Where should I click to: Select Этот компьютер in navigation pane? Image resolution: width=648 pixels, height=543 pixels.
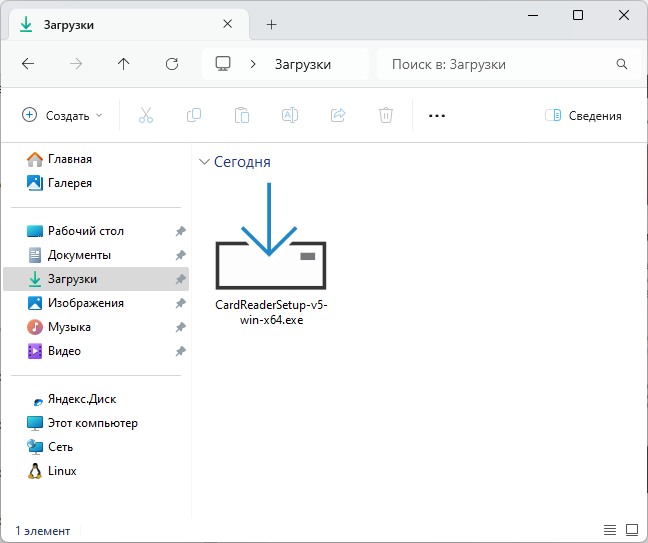[x=92, y=423]
